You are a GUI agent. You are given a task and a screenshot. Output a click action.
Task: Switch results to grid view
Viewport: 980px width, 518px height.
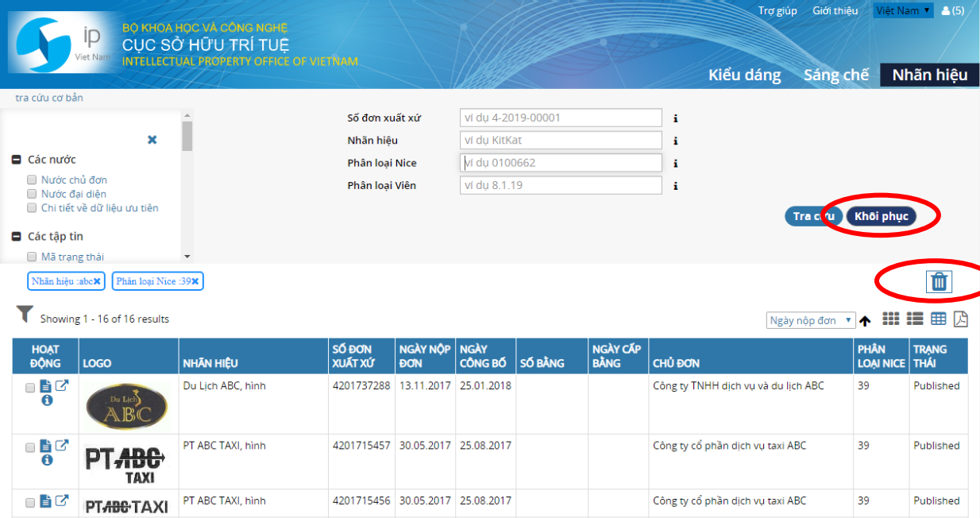point(891,319)
